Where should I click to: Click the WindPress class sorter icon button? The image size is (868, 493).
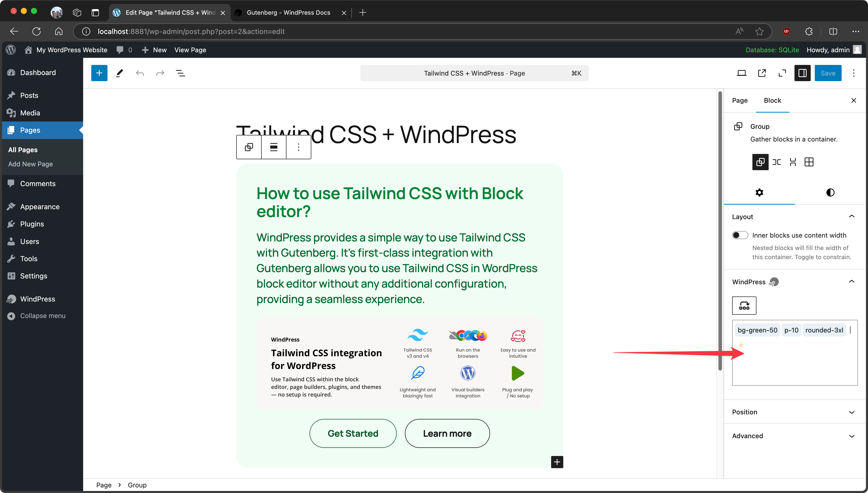point(744,306)
